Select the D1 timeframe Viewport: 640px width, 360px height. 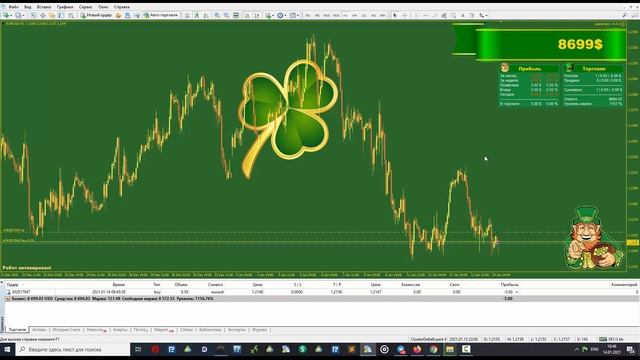(364, 15)
